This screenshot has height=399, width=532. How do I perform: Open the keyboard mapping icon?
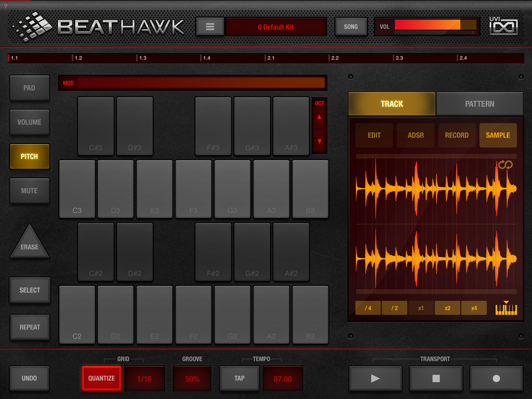click(506, 308)
